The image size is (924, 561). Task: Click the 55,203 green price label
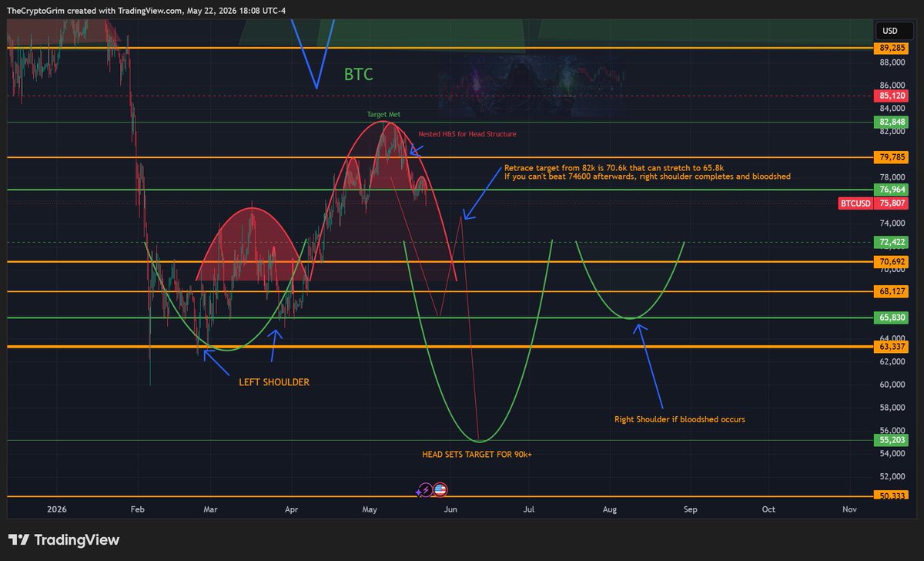(x=893, y=440)
